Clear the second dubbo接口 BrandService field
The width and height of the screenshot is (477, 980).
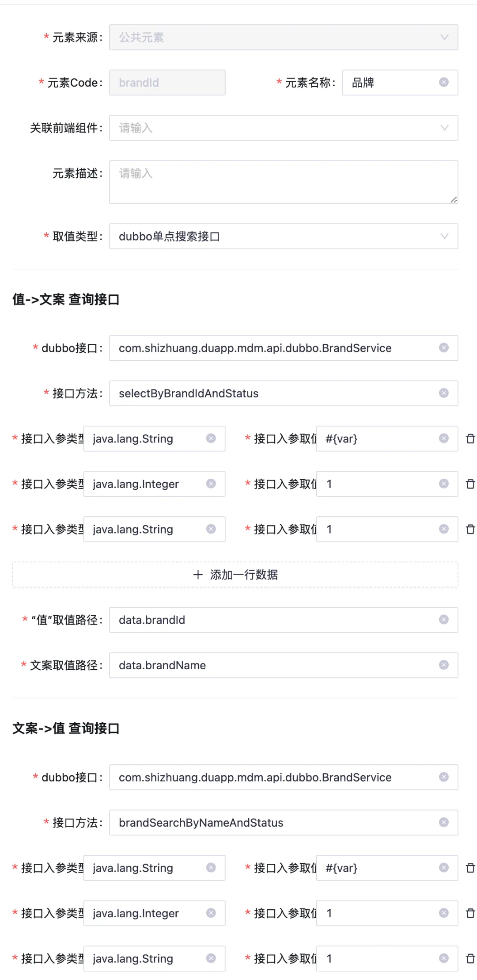(x=444, y=777)
